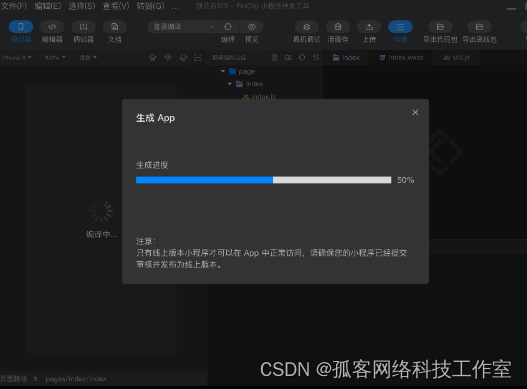Click the 生成进度 label

coord(152,165)
